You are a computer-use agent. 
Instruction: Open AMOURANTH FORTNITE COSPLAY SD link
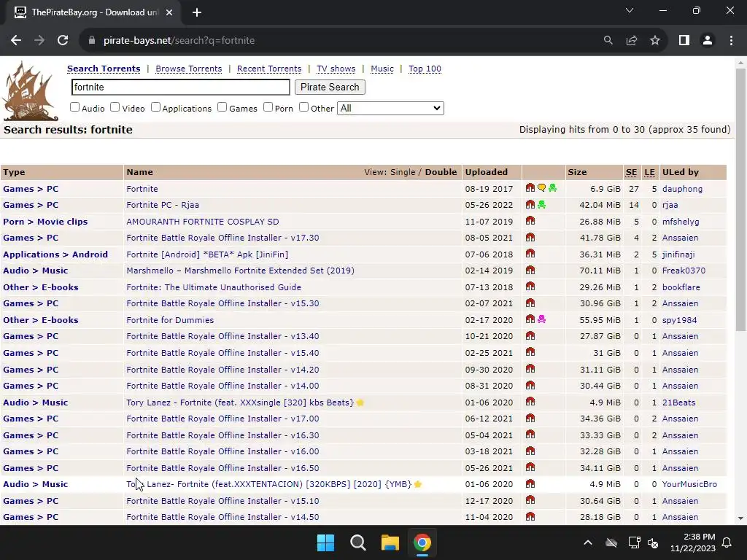click(203, 222)
